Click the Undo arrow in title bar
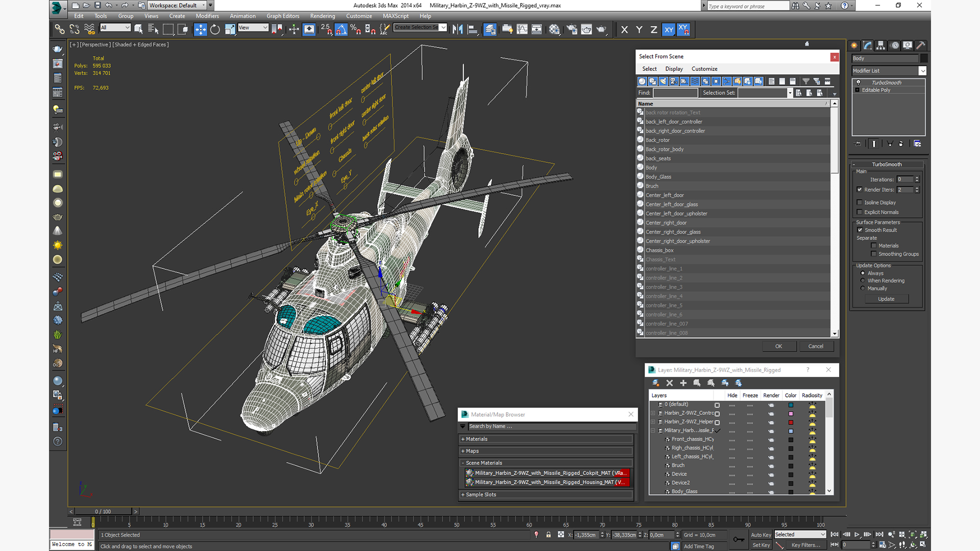The height and width of the screenshot is (551, 980). [109, 6]
